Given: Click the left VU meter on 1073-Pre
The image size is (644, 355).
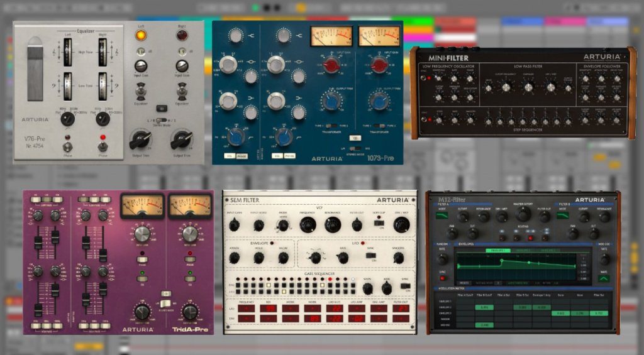Looking at the screenshot, I should pos(331,36).
